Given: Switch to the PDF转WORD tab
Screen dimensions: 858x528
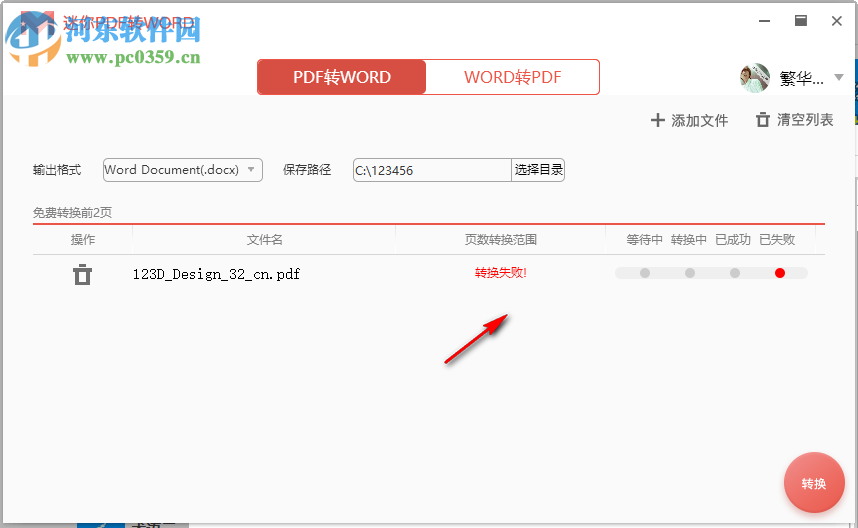Looking at the screenshot, I should [x=341, y=77].
